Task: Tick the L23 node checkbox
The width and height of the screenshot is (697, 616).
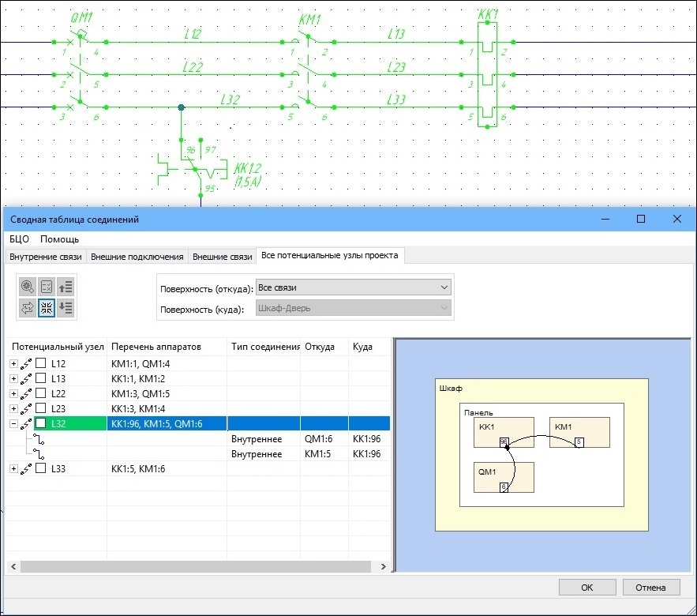Action: [x=40, y=409]
